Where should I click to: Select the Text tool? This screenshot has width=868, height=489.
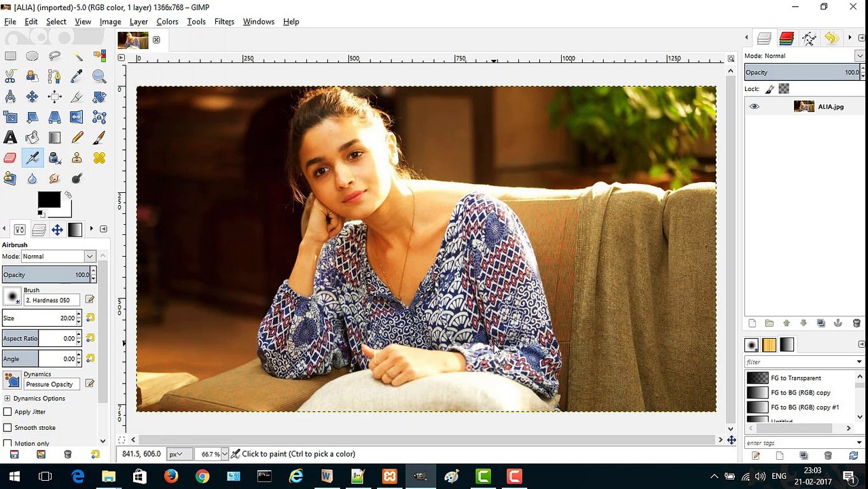[10, 138]
